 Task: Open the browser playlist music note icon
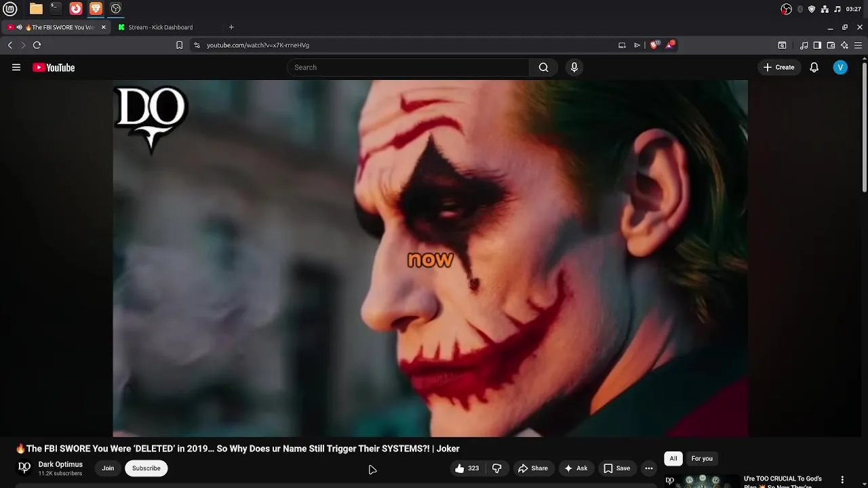click(x=804, y=45)
